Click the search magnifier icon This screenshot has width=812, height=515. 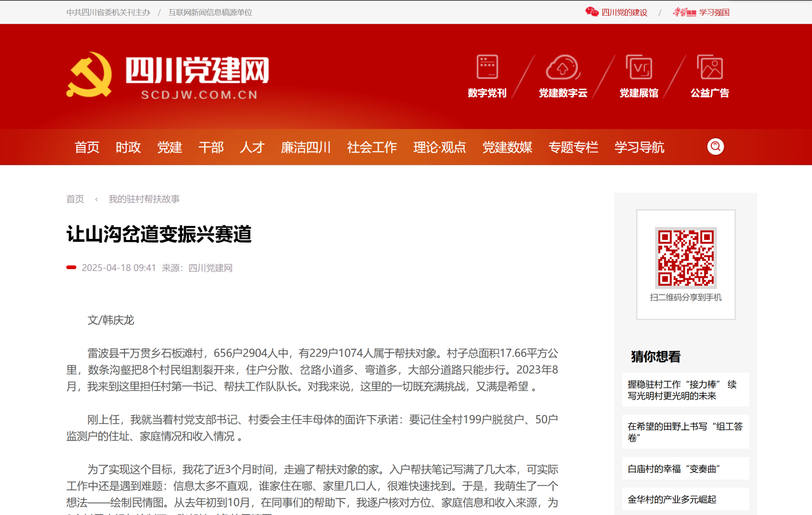pos(716,147)
